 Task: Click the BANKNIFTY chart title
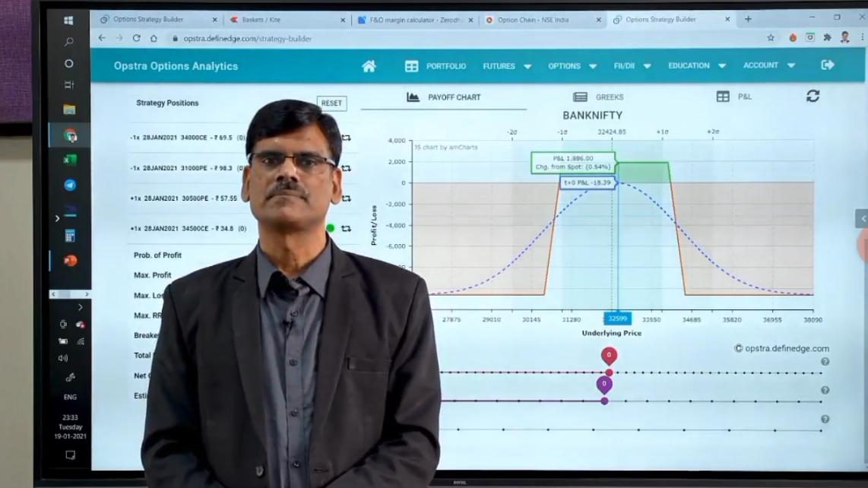point(592,116)
